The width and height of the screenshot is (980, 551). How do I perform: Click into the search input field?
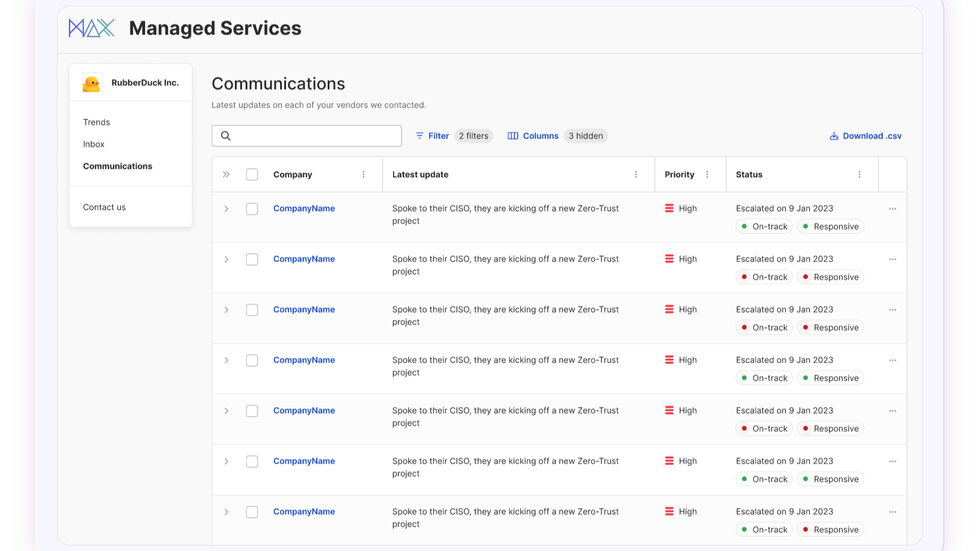[315, 136]
